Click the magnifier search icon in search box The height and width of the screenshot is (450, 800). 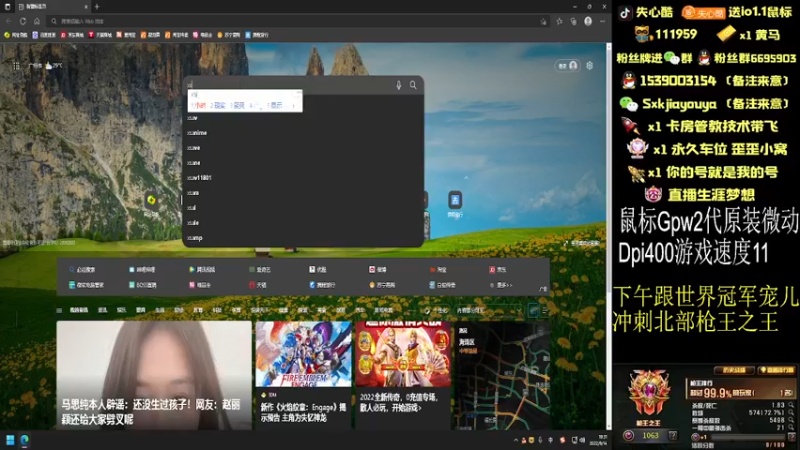pos(413,85)
